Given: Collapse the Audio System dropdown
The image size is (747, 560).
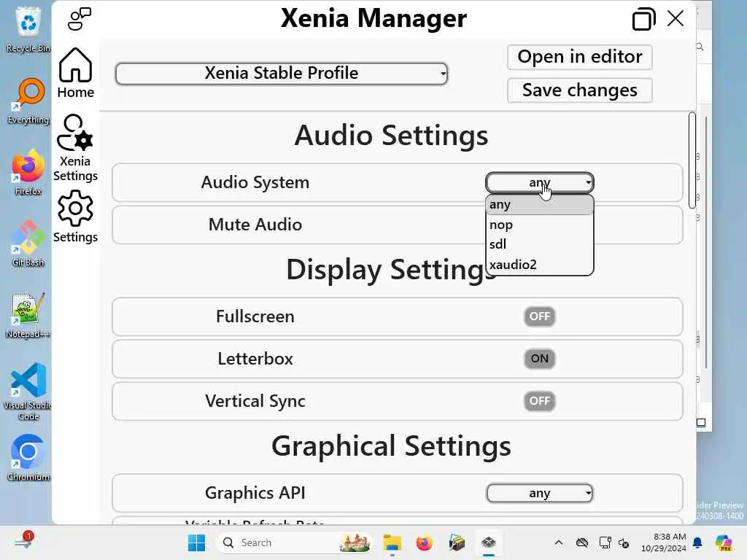Looking at the screenshot, I should point(539,182).
